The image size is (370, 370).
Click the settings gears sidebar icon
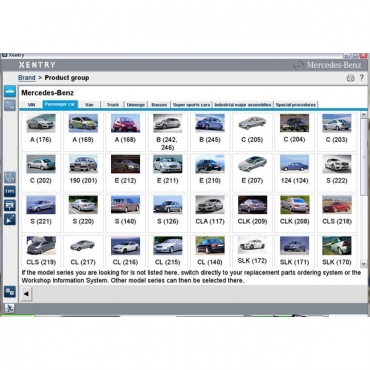10,292
